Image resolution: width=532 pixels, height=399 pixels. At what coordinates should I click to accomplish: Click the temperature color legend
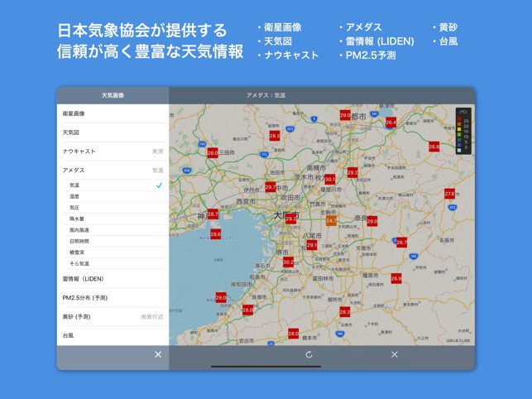[x=463, y=131]
